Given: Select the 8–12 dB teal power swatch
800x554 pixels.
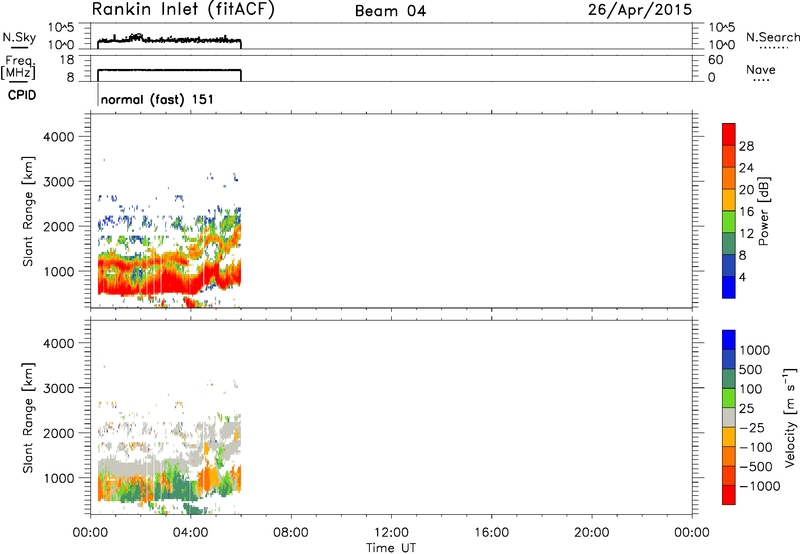Looking at the screenshot, I should coord(729,244).
